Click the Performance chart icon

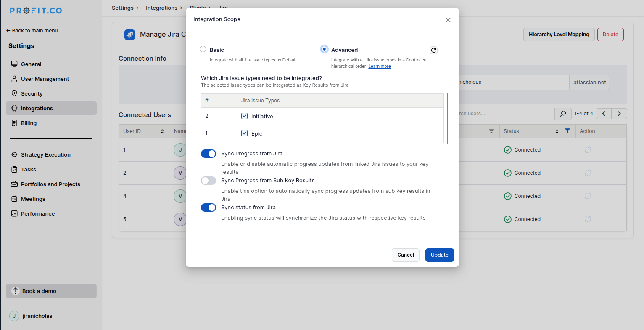pyautogui.click(x=14, y=213)
